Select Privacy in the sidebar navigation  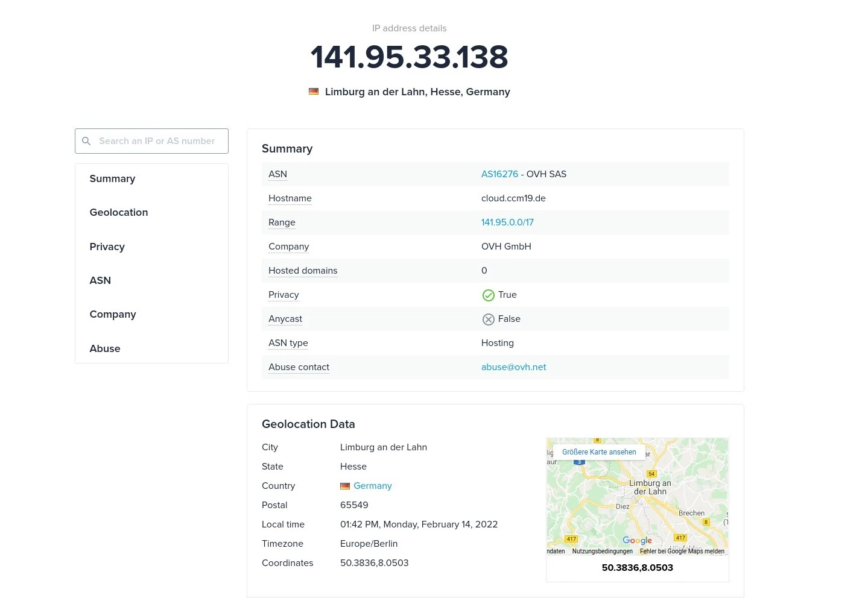[107, 247]
